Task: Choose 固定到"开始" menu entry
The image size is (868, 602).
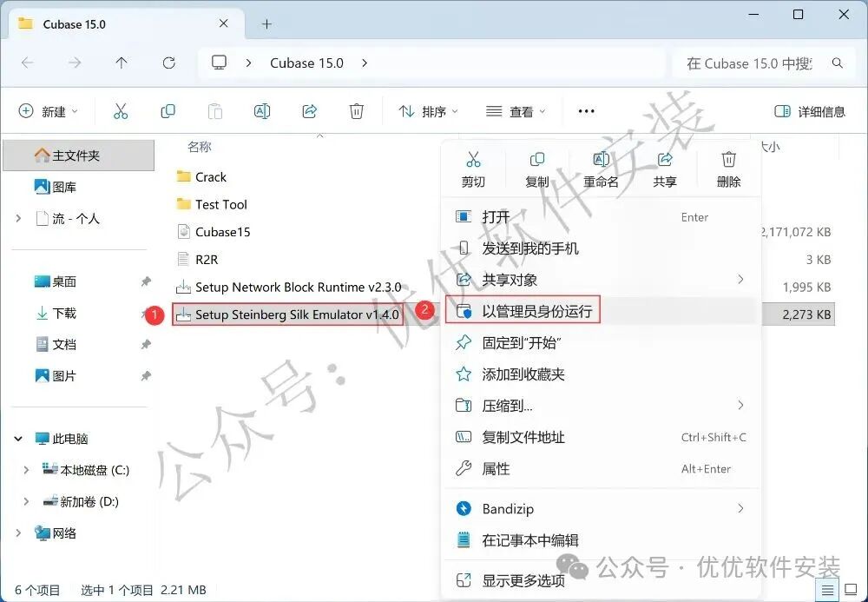Action: 601,343
